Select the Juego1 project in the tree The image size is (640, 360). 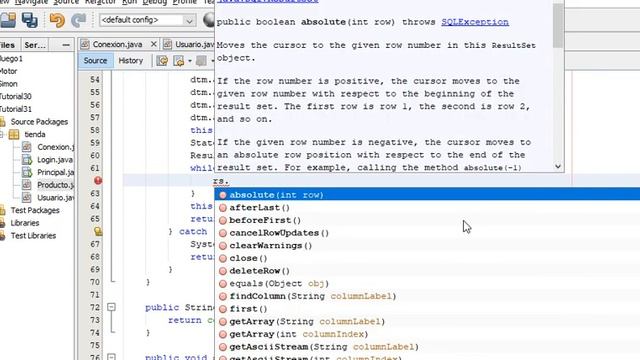[x=11, y=58]
